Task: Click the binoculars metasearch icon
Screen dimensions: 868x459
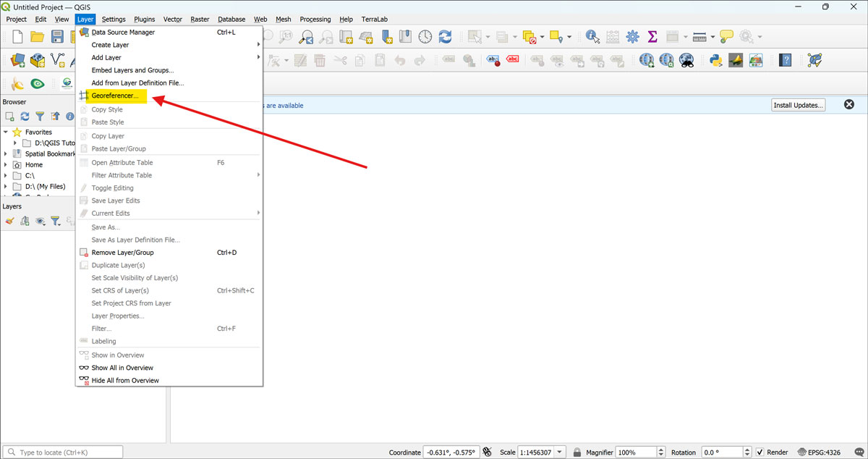Action: 686,61
